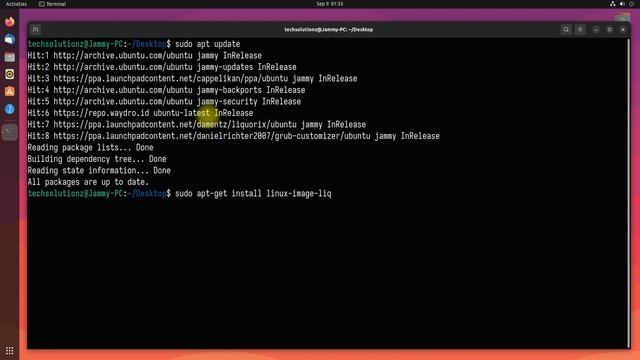Open the terminal hamburger menu
640x360 pixels.
[580, 29]
